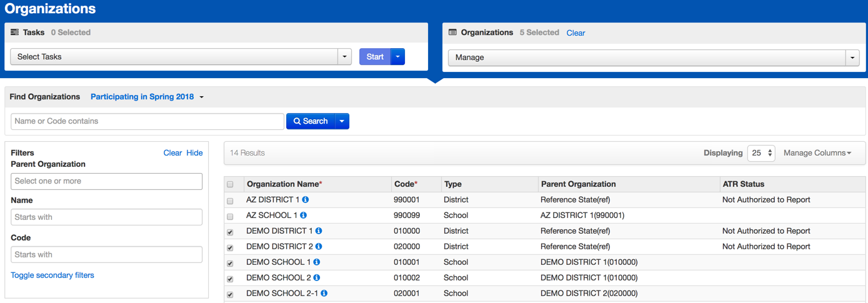The image size is (868, 303).
Task: Click Toggle secondary filters link
Action: pyautogui.click(x=52, y=275)
